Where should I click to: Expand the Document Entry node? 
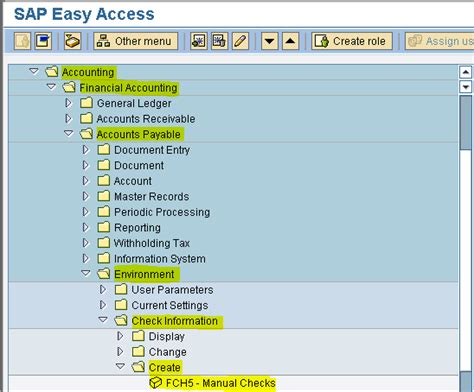pos(86,150)
